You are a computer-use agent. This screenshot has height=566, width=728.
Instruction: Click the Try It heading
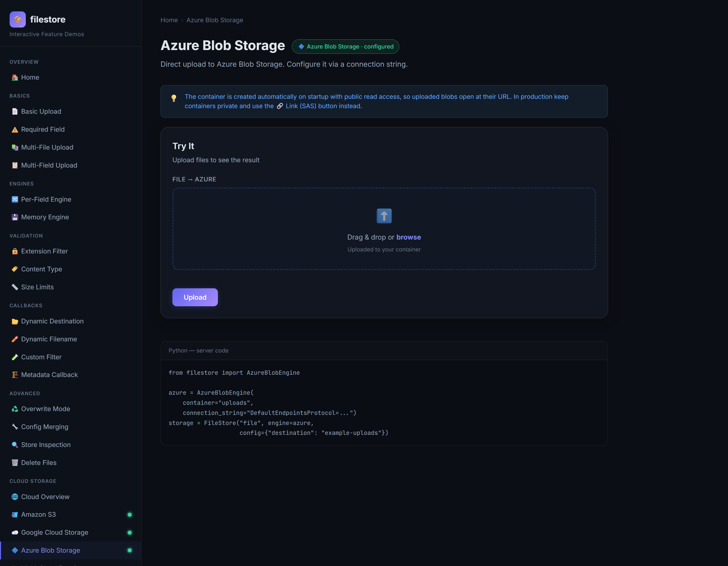coord(183,146)
